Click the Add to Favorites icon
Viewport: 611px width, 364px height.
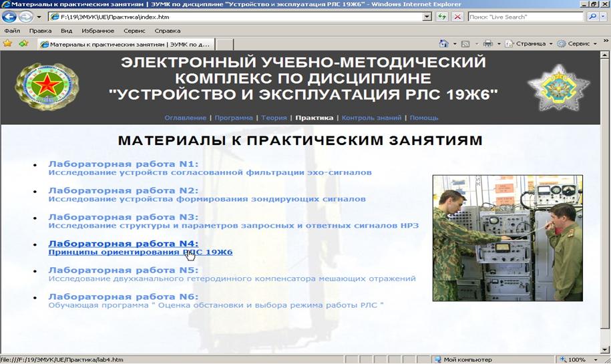point(23,43)
